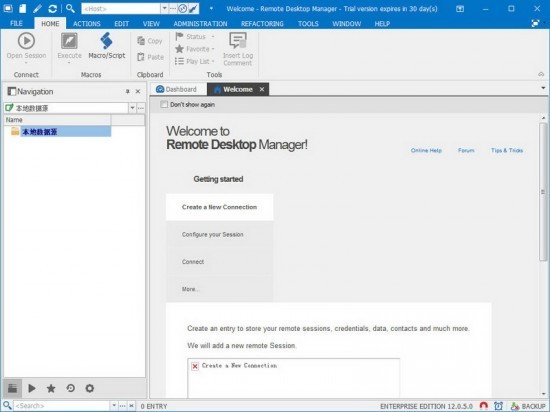Switch to the VIEW ribbon tab
The image size is (550, 412).
click(x=151, y=23)
